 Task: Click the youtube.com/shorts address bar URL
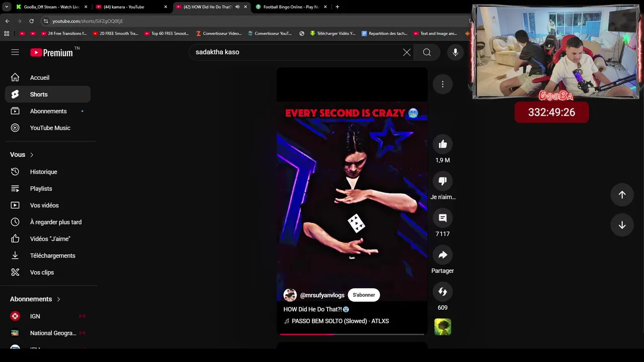click(x=88, y=21)
